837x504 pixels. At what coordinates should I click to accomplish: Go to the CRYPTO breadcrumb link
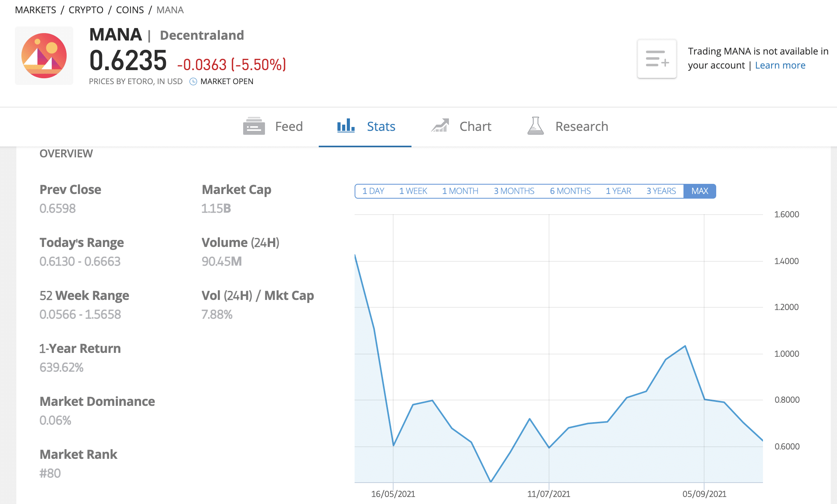click(86, 10)
